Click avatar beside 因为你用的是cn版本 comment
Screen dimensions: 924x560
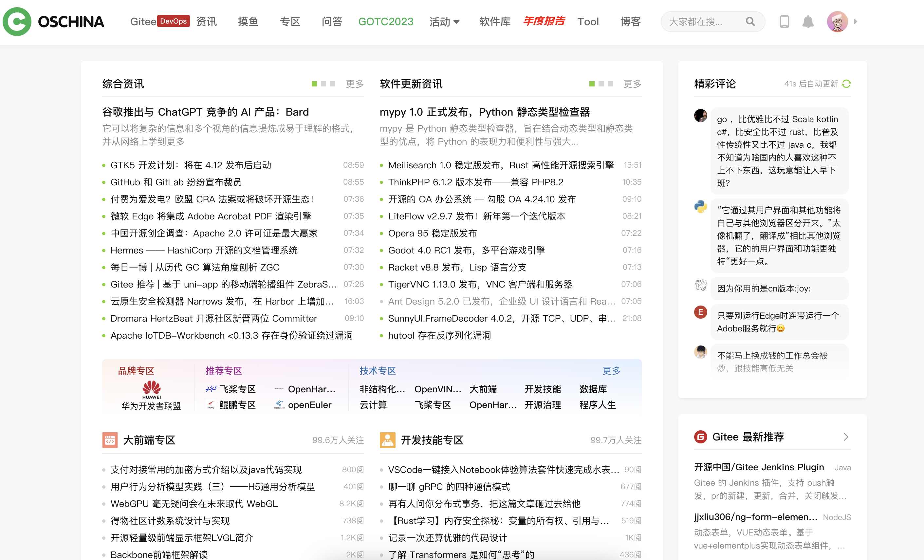700,285
